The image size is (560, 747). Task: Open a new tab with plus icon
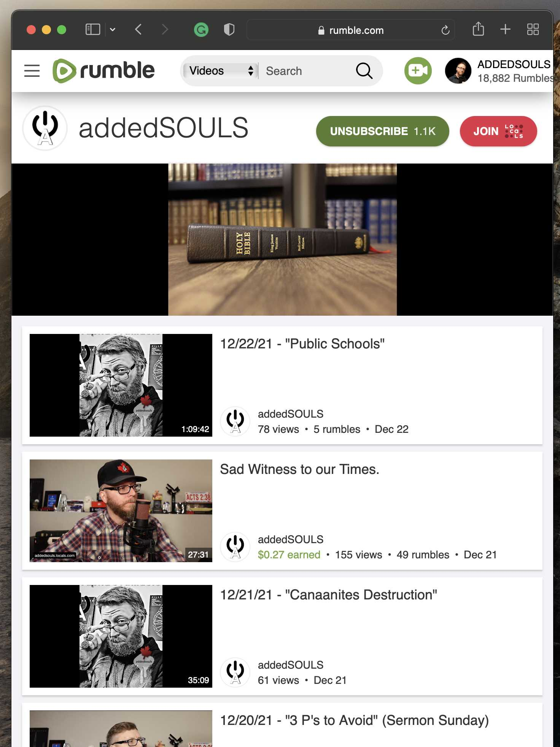505,29
